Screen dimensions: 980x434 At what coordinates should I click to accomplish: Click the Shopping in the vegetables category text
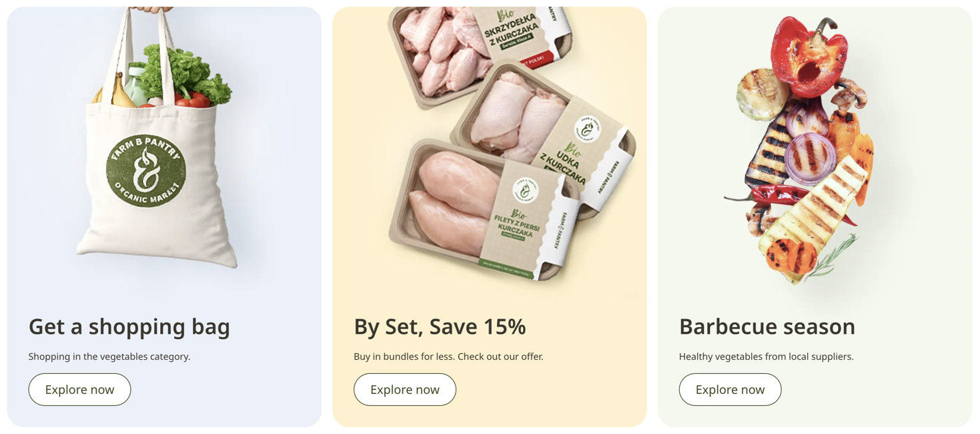pos(109,357)
